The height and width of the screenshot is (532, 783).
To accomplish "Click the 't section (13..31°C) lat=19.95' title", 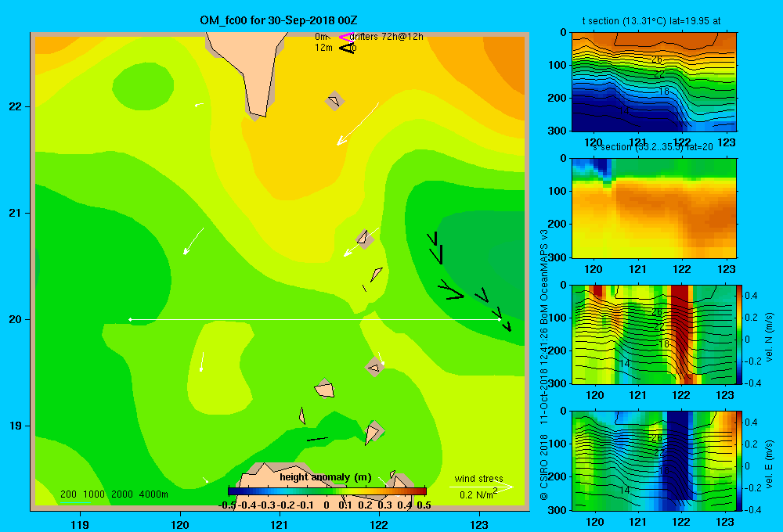I will [651, 21].
